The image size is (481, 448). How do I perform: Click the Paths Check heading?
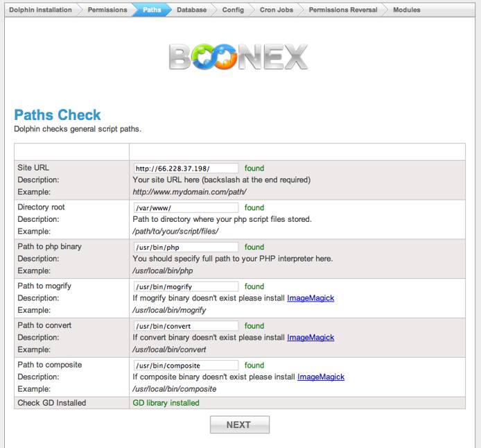58,115
